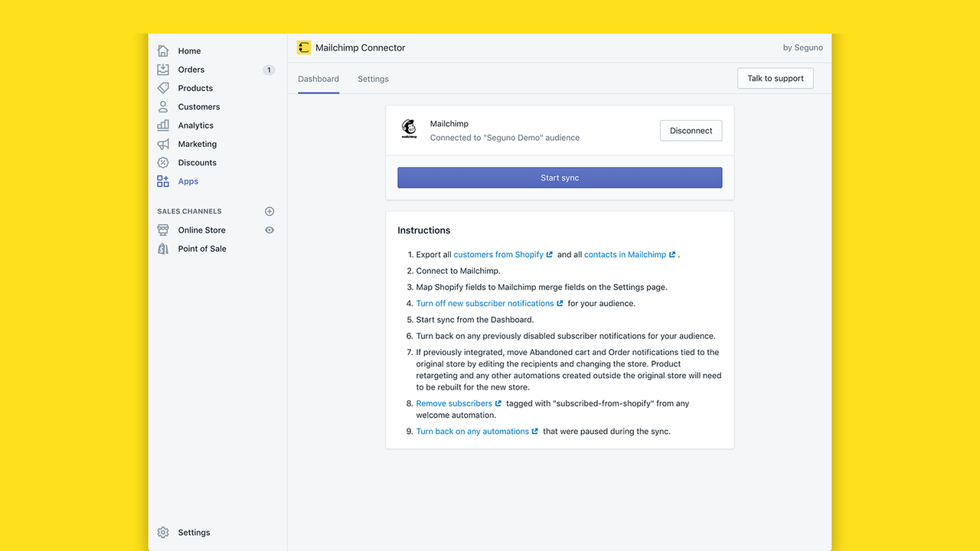The width and height of the screenshot is (980, 551).
Task: Click Map Shopify fields step text
Action: pos(541,288)
